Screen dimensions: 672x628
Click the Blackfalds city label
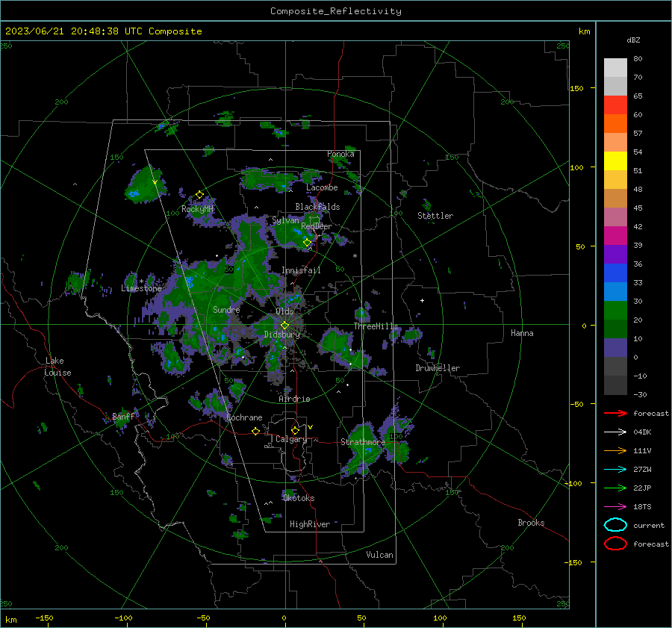(x=317, y=207)
